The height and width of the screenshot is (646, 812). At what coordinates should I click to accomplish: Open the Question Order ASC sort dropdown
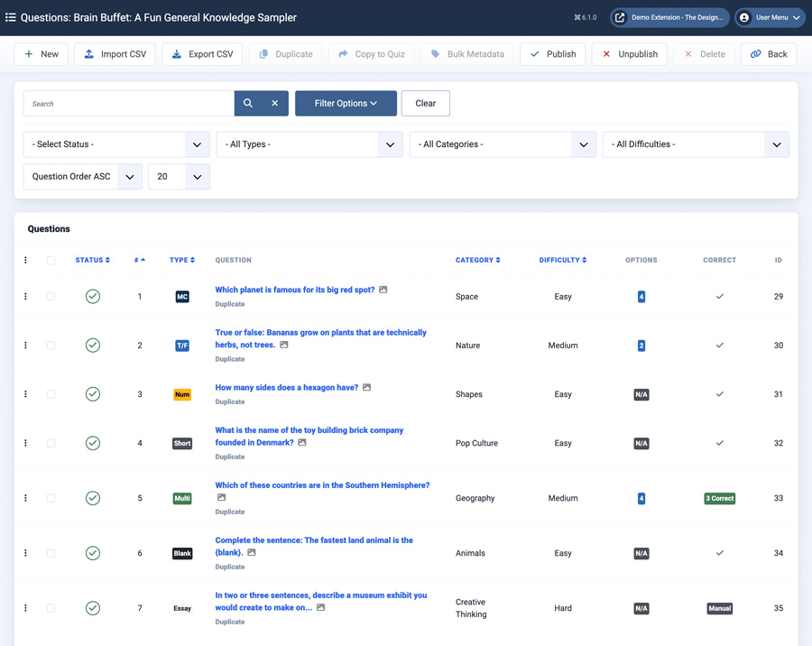click(83, 177)
